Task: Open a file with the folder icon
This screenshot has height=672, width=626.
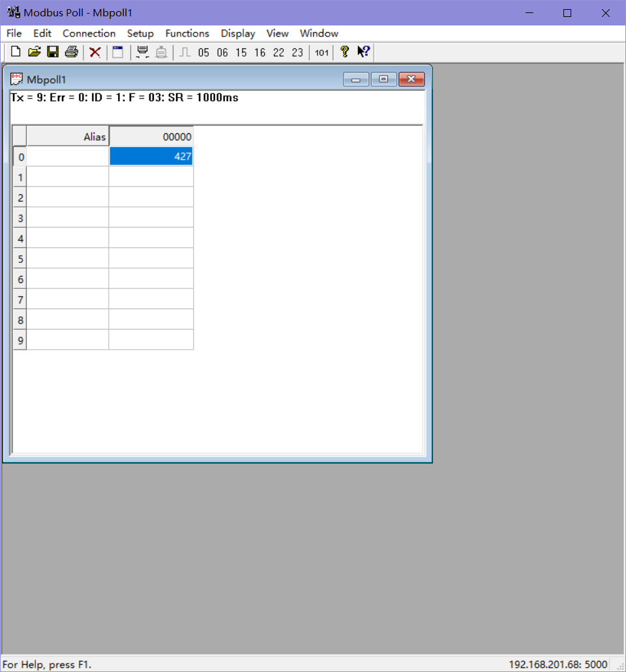Action: pyautogui.click(x=35, y=52)
